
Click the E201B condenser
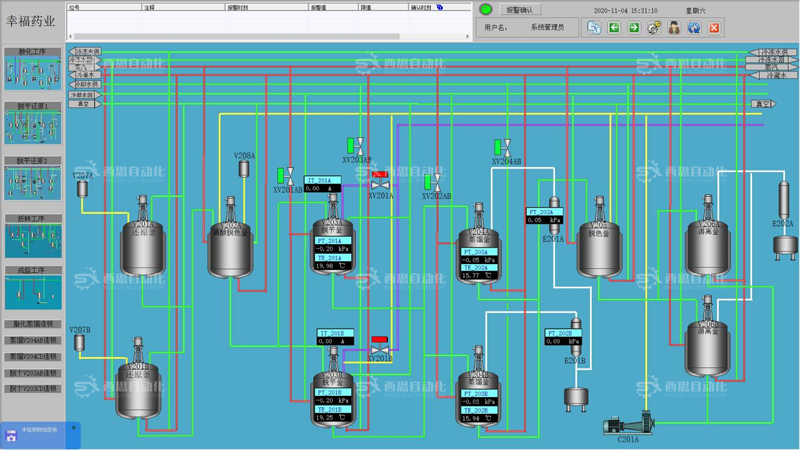point(576,337)
